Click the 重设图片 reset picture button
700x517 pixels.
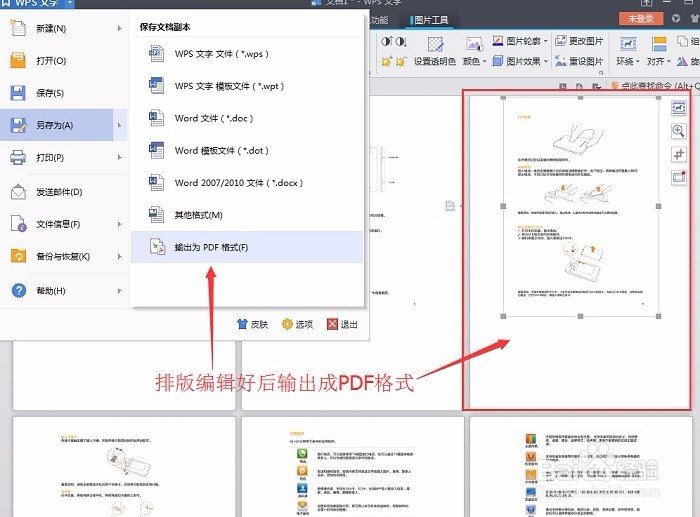tap(579, 61)
